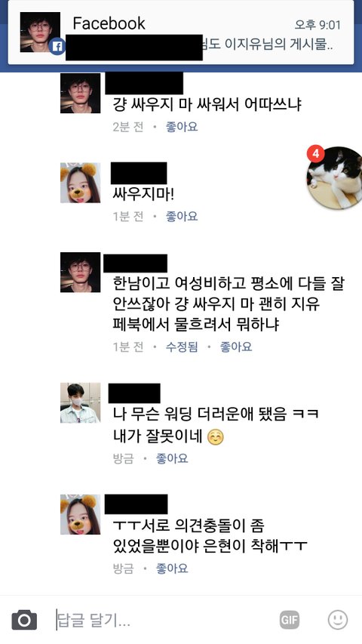Open the GIF picker

290,620
